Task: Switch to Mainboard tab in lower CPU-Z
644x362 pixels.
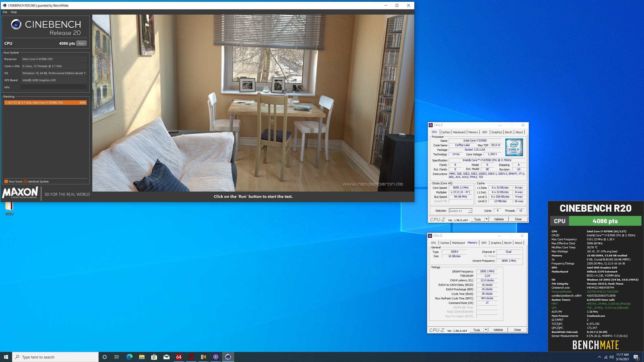Action: coord(458,243)
